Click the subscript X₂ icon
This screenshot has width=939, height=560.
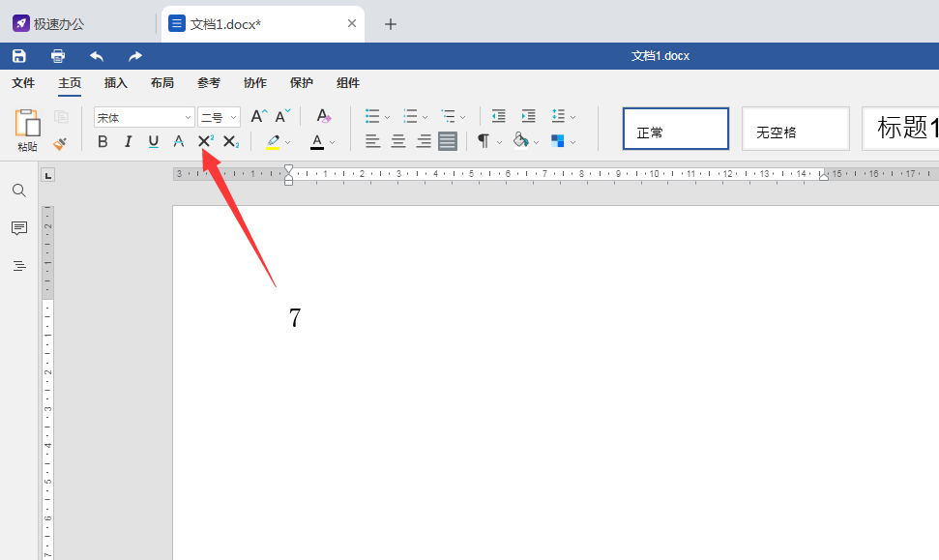230,141
